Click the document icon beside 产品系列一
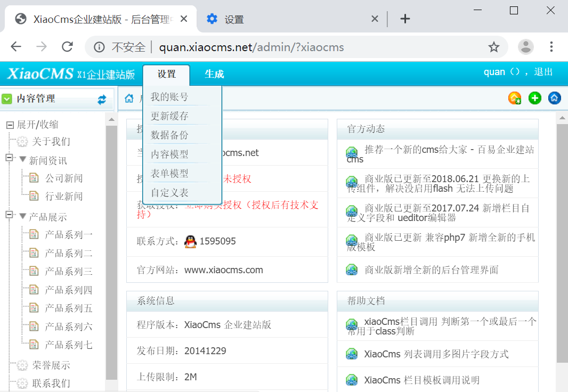This screenshot has height=392, width=568. [x=34, y=234]
